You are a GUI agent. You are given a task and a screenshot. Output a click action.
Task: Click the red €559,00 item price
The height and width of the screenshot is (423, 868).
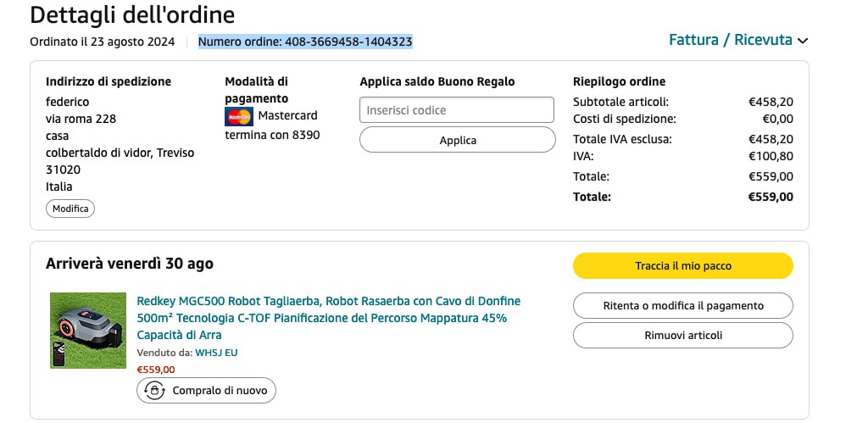tap(156, 370)
